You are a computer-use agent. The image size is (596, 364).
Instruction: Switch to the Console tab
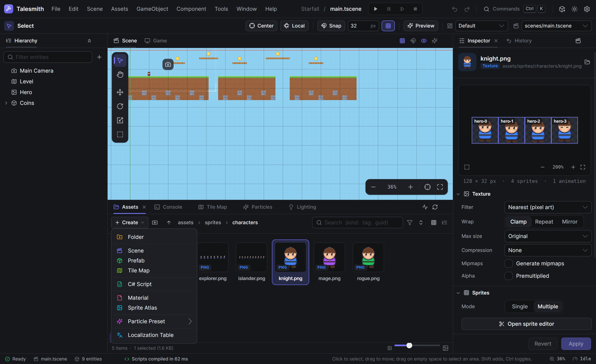point(168,207)
